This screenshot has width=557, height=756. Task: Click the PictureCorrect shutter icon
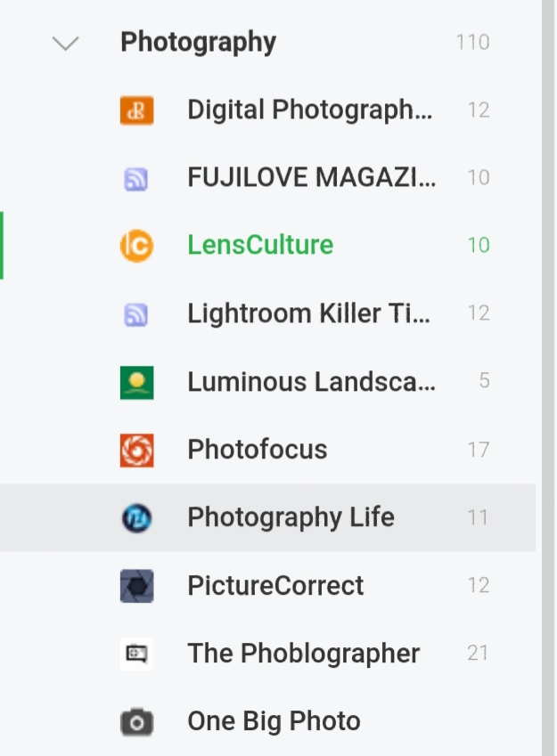pos(136,586)
